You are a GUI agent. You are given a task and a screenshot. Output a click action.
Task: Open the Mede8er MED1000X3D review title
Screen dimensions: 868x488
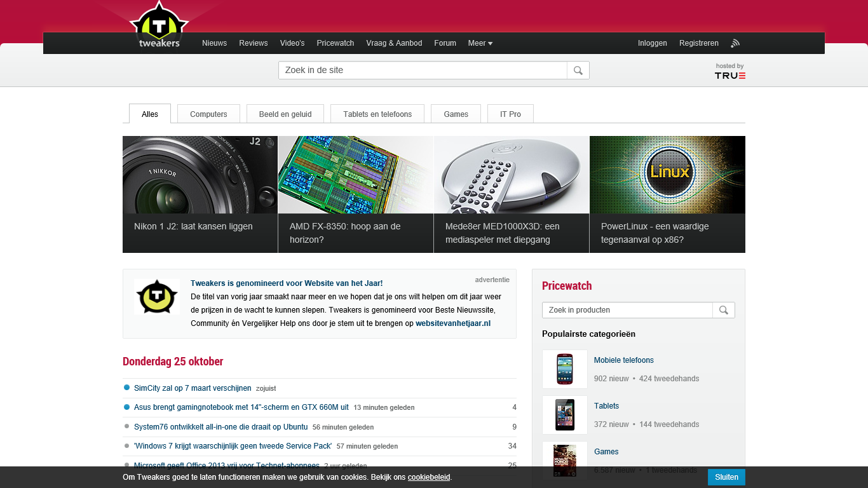(503, 233)
